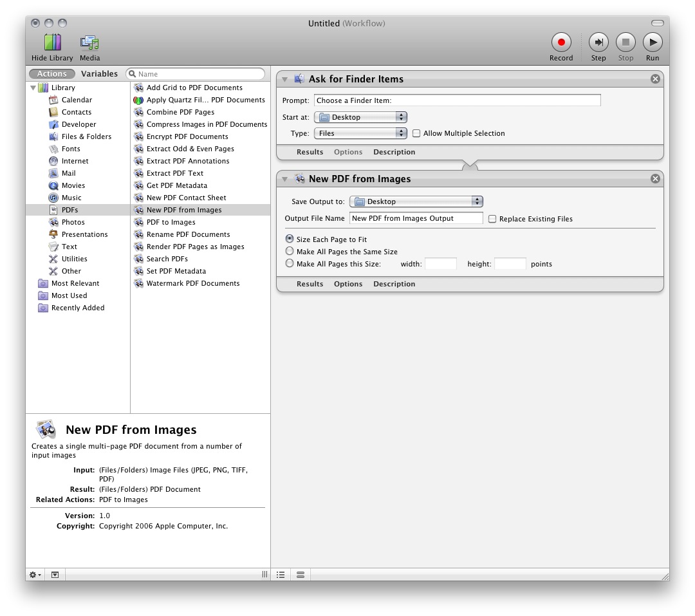Open the Type Files popup
This screenshot has width=695, height=616.
tap(360, 133)
